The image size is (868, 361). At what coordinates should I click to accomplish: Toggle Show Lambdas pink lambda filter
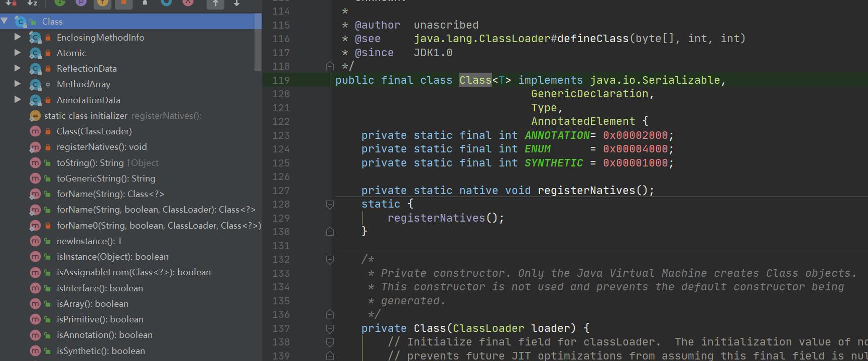pyautogui.click(x=188, y=3)
